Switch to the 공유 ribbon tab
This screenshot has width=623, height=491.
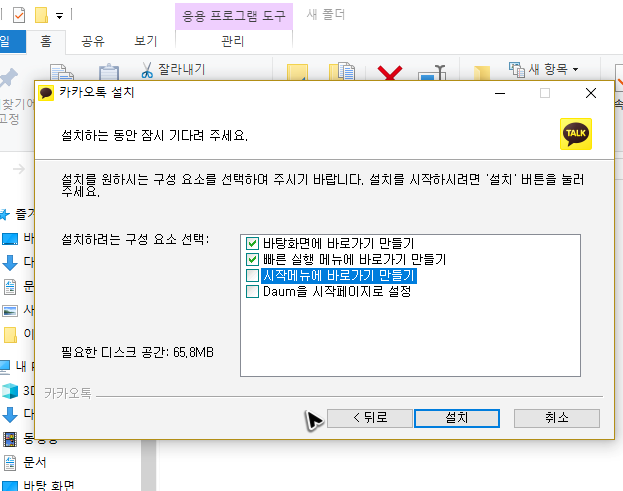tap(93, 41)
